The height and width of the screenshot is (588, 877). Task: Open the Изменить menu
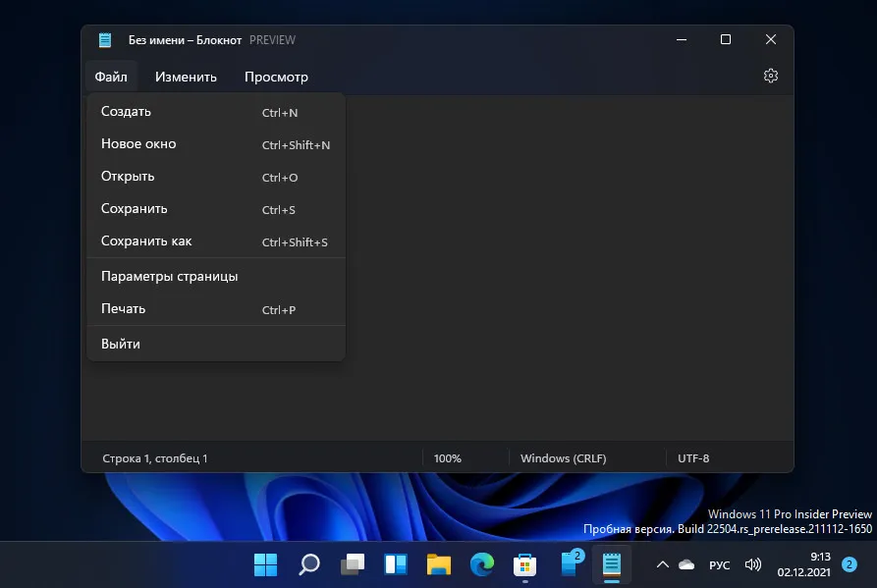click(186, 77)
